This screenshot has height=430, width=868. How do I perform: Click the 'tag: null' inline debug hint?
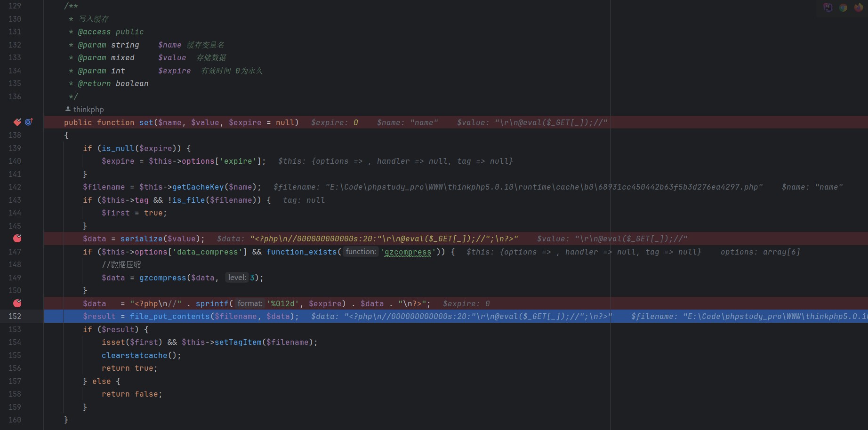[x=304, y=200]
